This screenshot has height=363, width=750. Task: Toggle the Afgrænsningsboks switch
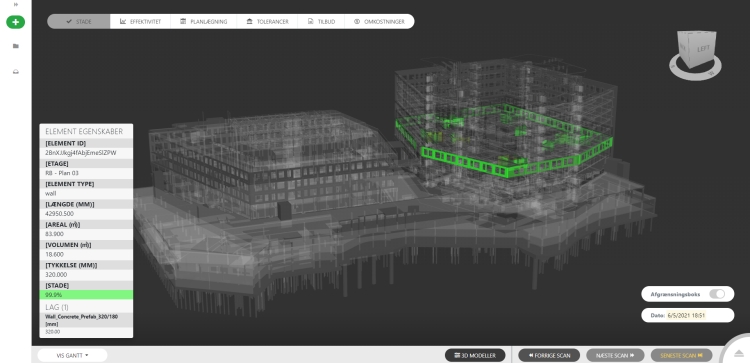click(717, 294)
